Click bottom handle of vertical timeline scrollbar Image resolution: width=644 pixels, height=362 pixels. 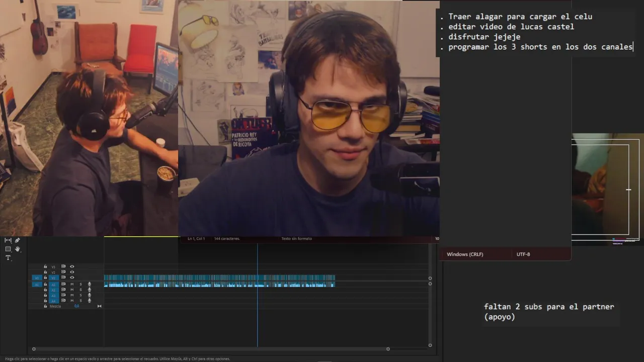(x=430, y=345)
